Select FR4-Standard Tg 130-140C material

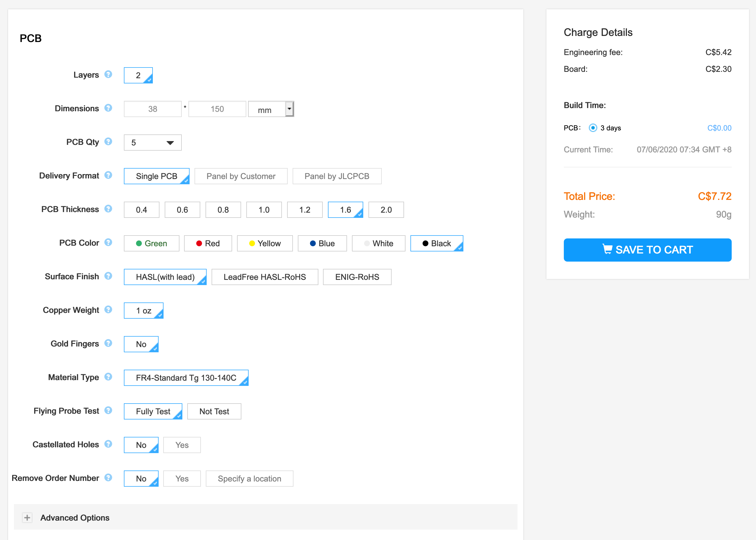point(186,378)
